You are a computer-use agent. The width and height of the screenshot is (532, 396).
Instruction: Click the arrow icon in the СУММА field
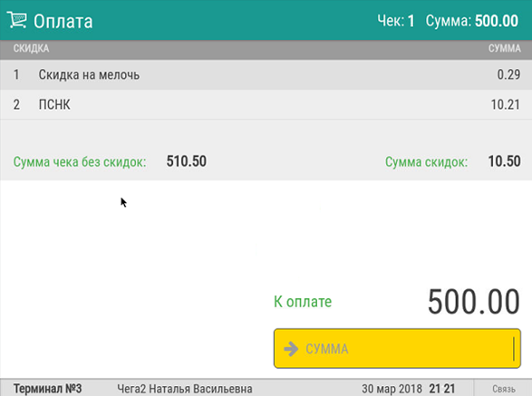coord(291,349)
